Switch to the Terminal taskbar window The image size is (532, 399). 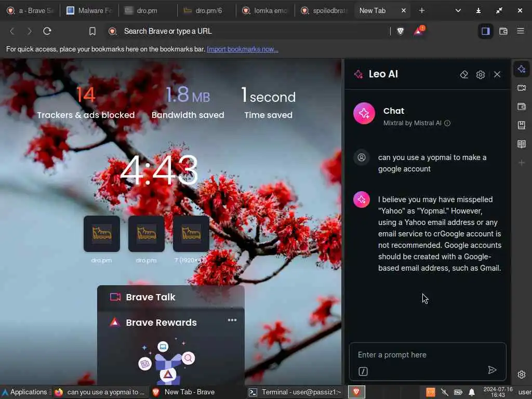click(x=295, y=392)
